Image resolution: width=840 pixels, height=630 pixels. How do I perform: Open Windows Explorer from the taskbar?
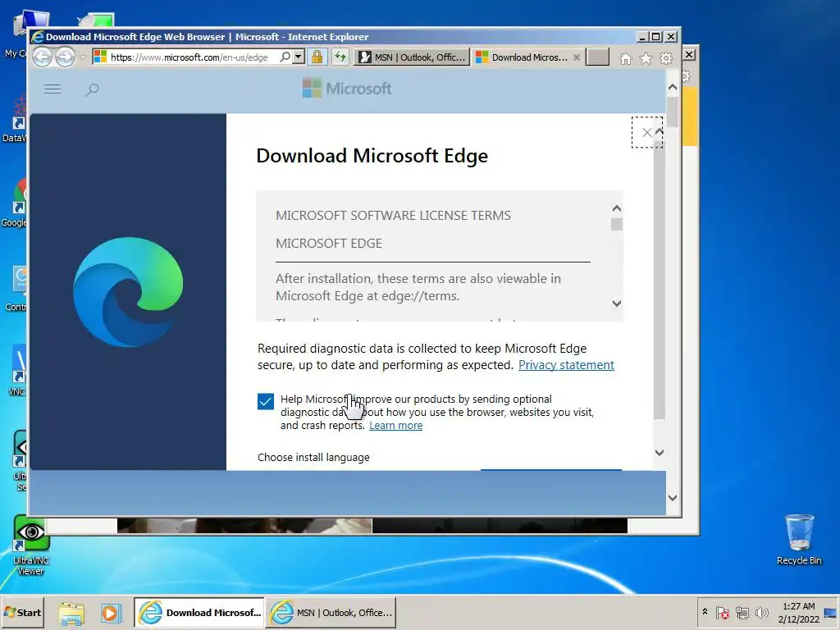tap(72, 613)
